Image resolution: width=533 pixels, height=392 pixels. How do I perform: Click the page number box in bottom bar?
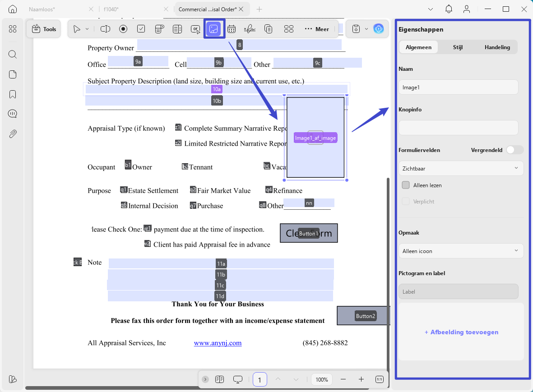tap(260, 379)
